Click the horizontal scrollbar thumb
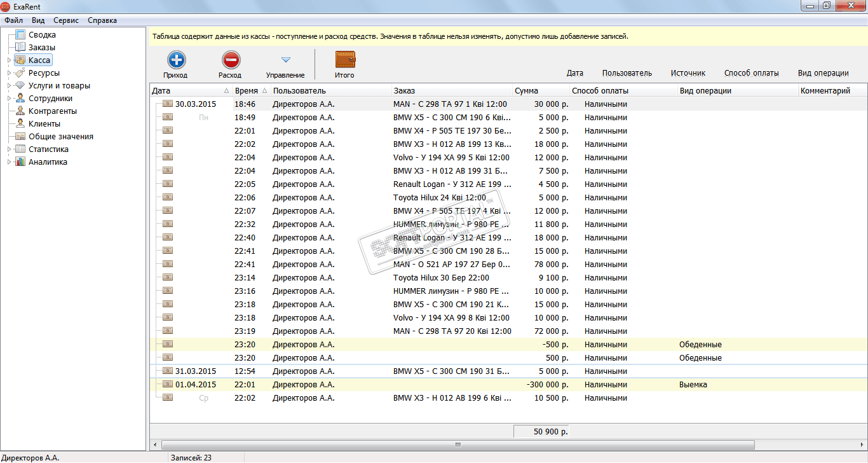868x463 pixels. click(x=457, y=445)
